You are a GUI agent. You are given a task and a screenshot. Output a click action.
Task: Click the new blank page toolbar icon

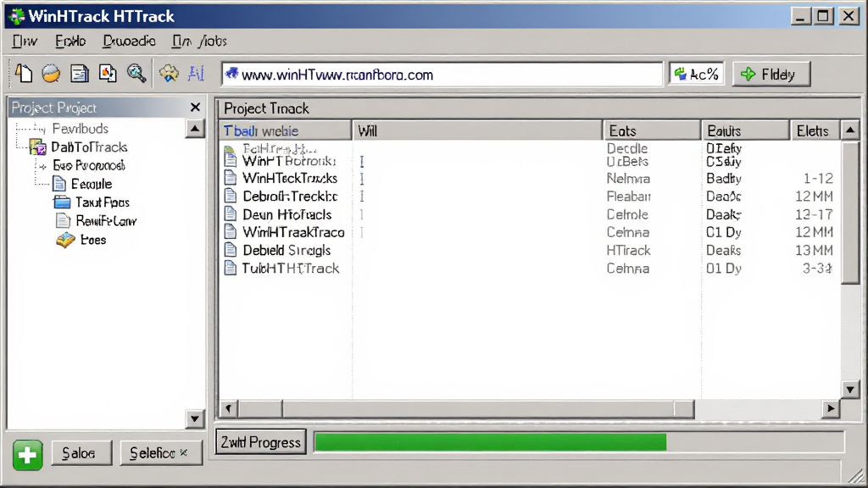24,73
